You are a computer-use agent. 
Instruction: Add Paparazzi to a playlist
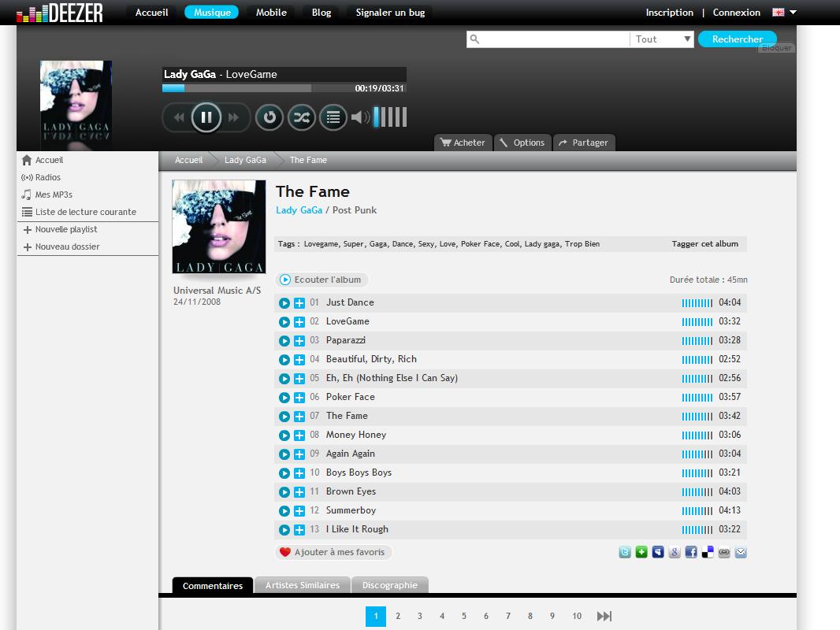coord(299,341)
